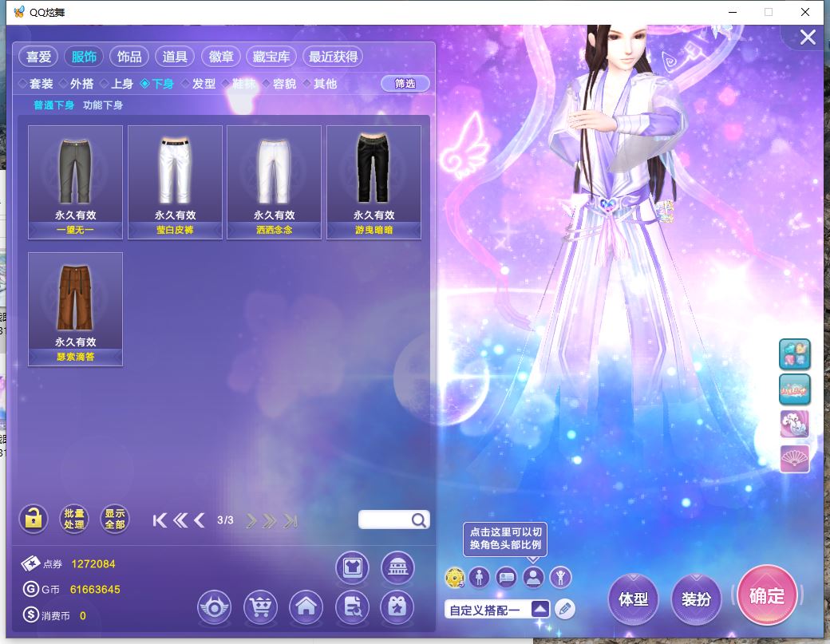Open the 装扮 dress-up button
The width and height of the screenshot is (830, 644).
click(696, 599)
